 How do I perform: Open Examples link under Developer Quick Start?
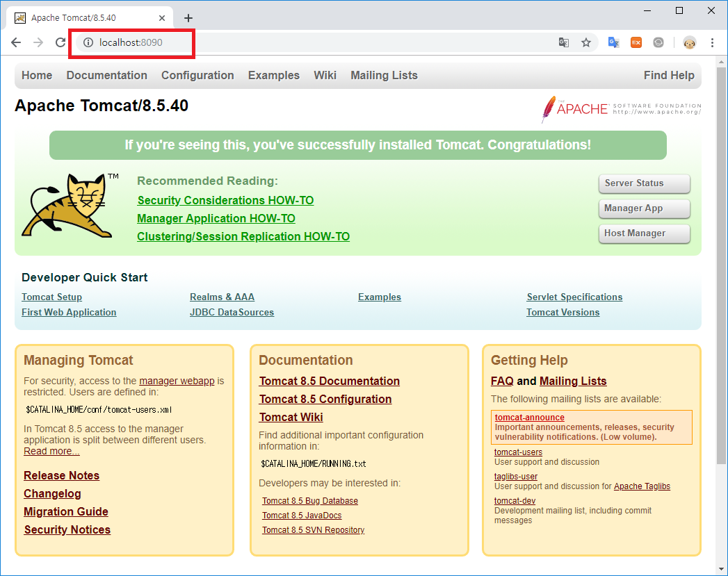tap(380, 297)
